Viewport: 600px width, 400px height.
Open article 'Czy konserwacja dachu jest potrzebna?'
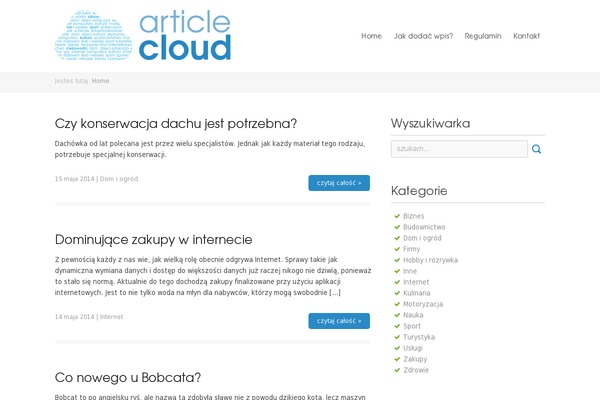175,124
